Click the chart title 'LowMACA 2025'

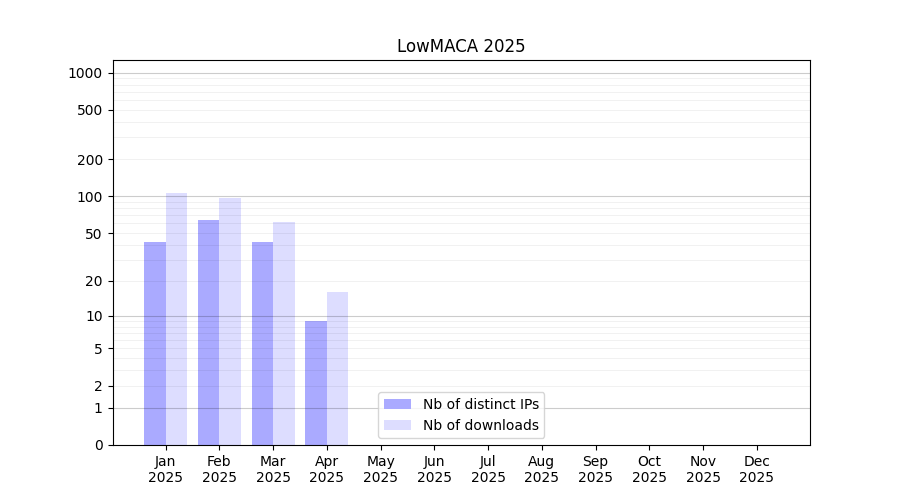tap(461, 46)
